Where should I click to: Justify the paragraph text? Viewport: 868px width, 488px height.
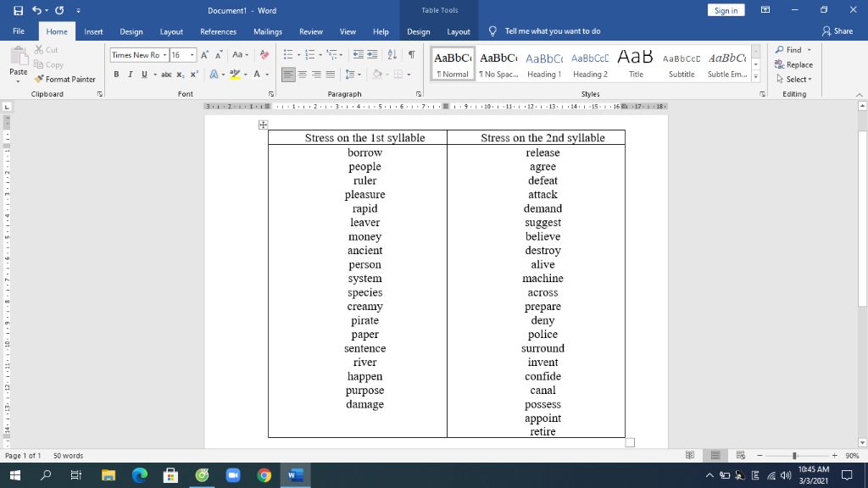(x=331, y=75)
